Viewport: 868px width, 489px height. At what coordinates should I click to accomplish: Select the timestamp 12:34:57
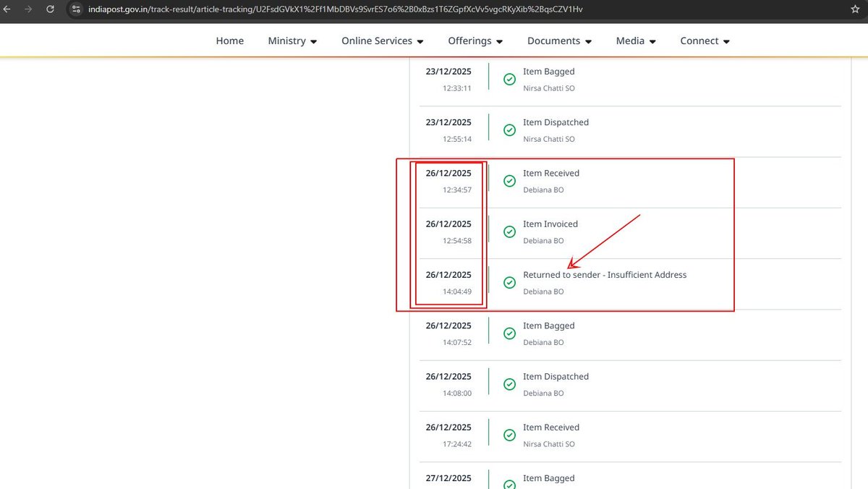457,190
